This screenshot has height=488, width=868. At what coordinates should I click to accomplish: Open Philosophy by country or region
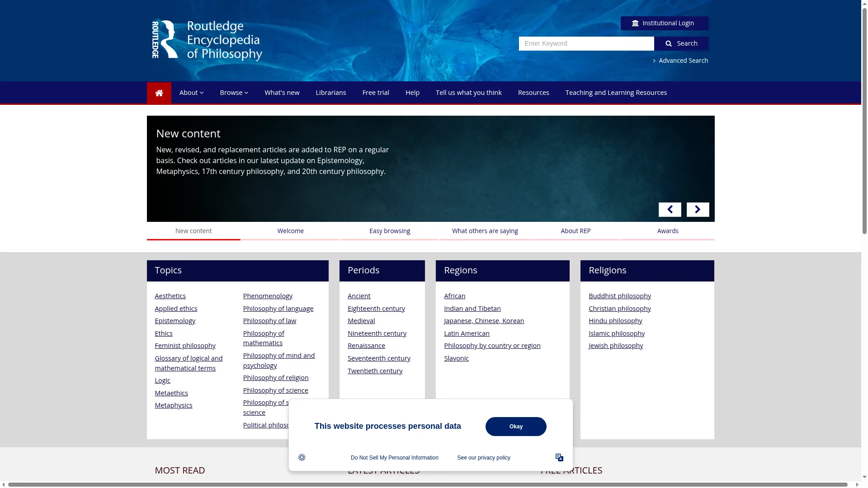tap(492, 346)
